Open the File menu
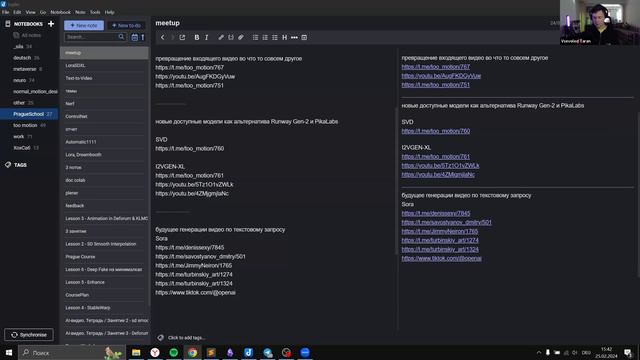Screen dimensions: 640x360 pyautogui.click(x=5, y=12)
